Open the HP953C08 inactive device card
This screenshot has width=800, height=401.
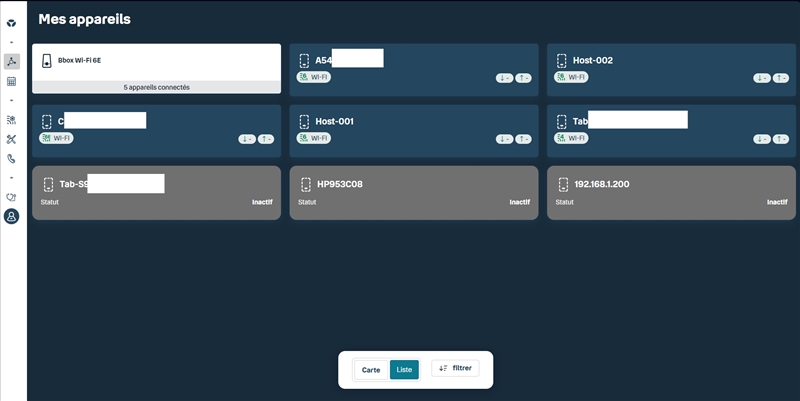(x=414, y=193)
